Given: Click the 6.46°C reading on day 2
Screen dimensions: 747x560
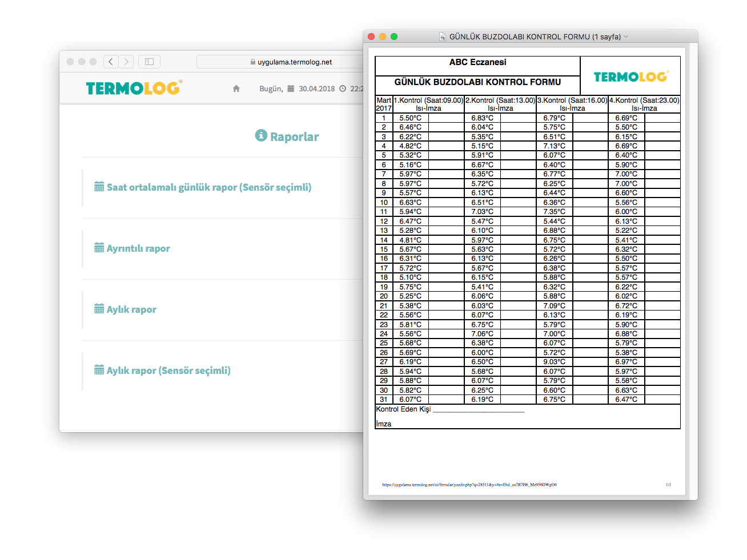Looking at the screenshot, I should click(411, 127).
